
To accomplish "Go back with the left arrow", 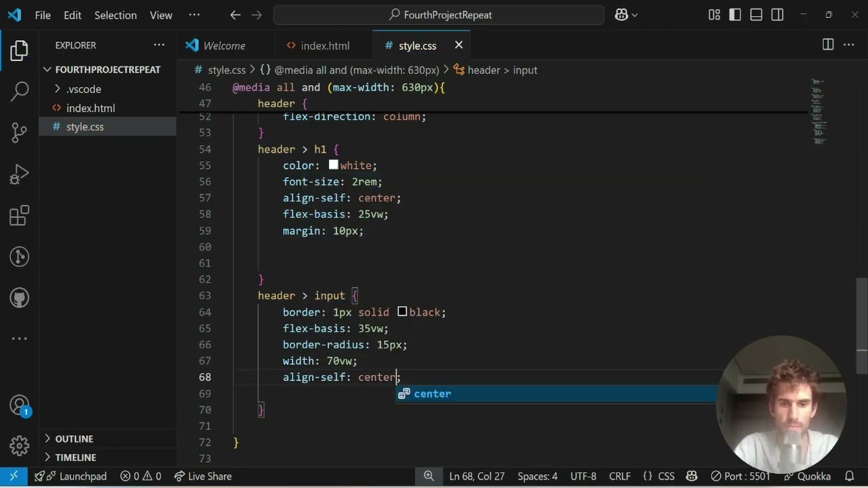I will tap(235, 15).
